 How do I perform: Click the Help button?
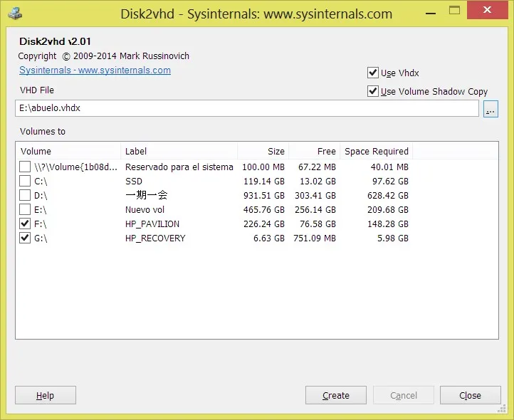(45, 395)
